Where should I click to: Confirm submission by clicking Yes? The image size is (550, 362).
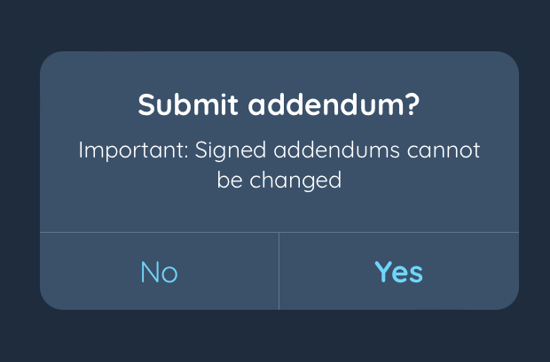point(399,272)
